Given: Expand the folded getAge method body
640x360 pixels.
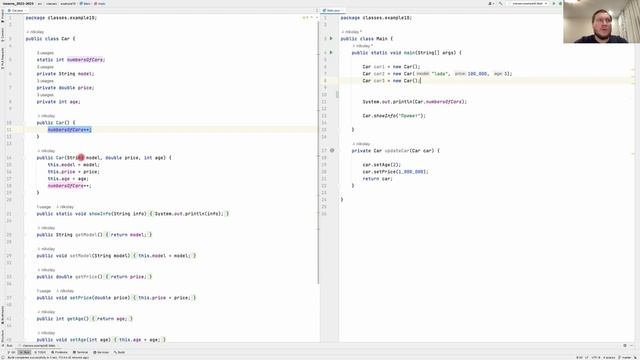Looking at the screenshot, I should click(x=112, y=319).
